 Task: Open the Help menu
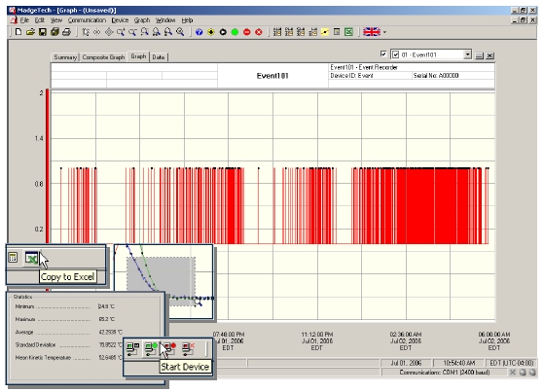188,20
